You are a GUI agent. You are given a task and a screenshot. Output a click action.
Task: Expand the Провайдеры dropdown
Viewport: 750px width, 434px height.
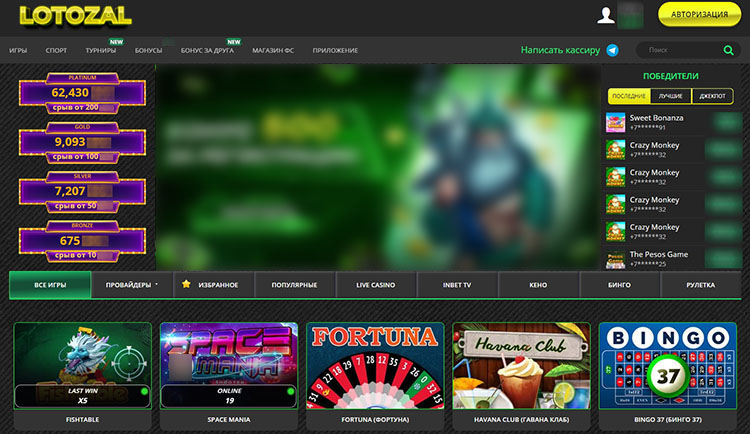(x=132, y=285)
